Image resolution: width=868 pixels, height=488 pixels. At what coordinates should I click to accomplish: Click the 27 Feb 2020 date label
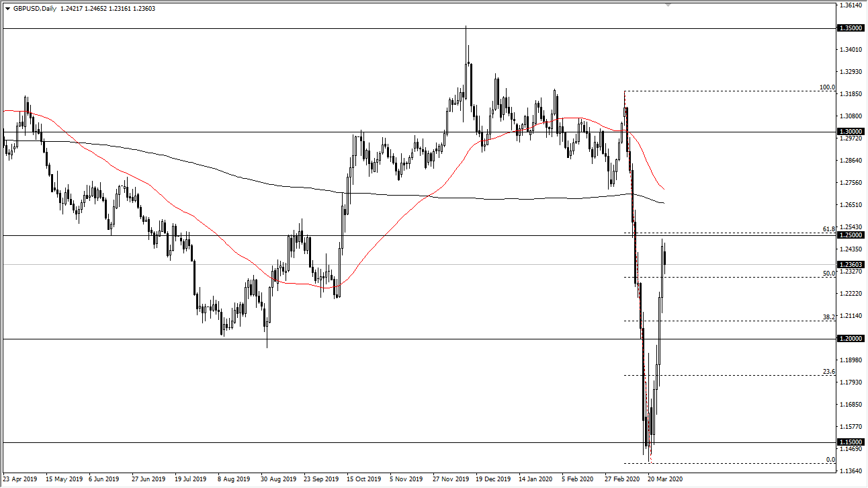click(x=623, y=480)
